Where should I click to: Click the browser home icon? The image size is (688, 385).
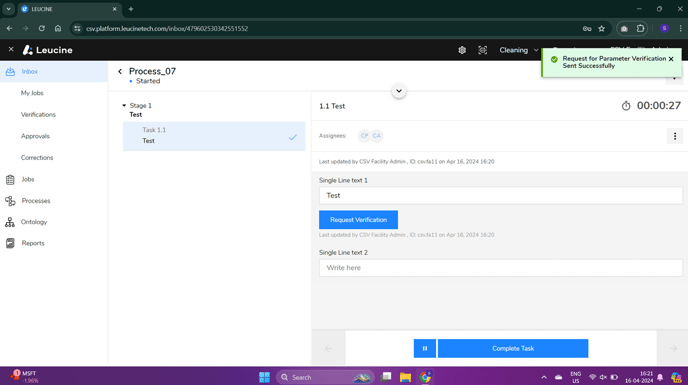click(x=58, y=29)
